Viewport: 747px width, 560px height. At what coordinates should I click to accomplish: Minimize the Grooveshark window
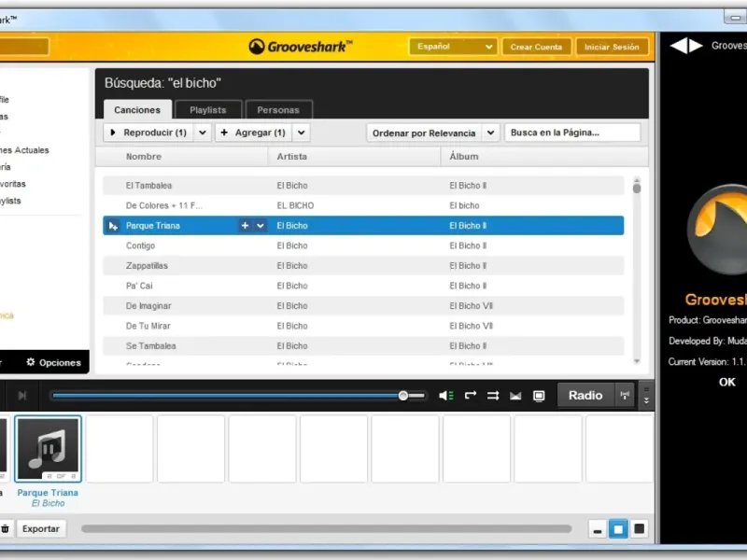click(736, 18)
